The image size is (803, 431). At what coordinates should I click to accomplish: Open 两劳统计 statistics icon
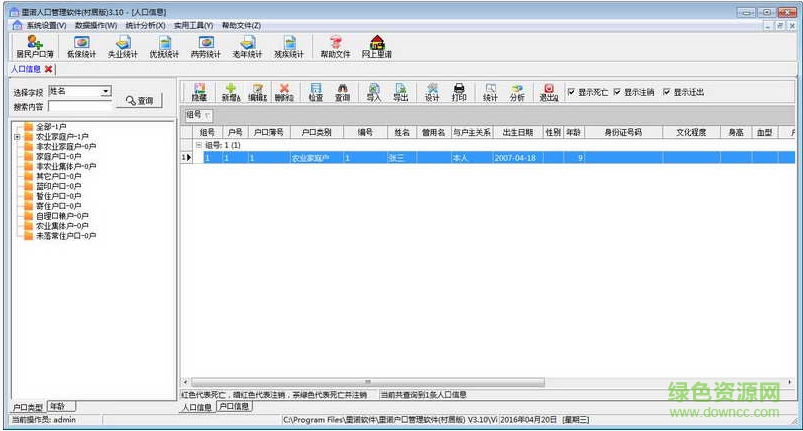206,47
